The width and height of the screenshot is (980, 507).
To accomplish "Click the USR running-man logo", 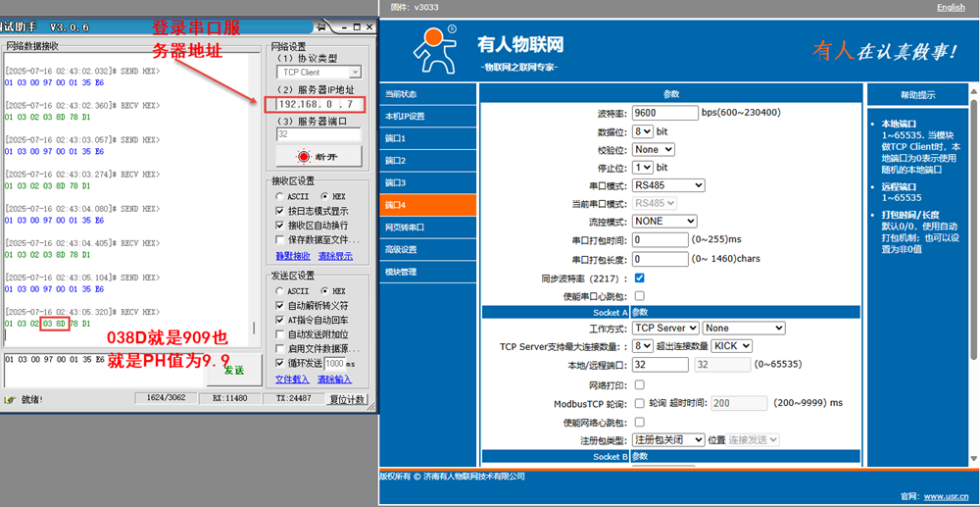I will coord(435,49).
